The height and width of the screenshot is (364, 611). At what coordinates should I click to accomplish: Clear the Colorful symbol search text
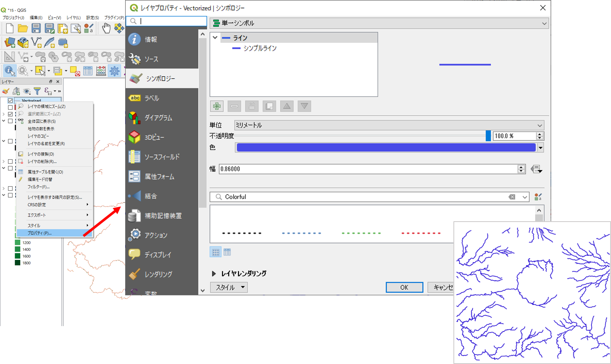512,197
